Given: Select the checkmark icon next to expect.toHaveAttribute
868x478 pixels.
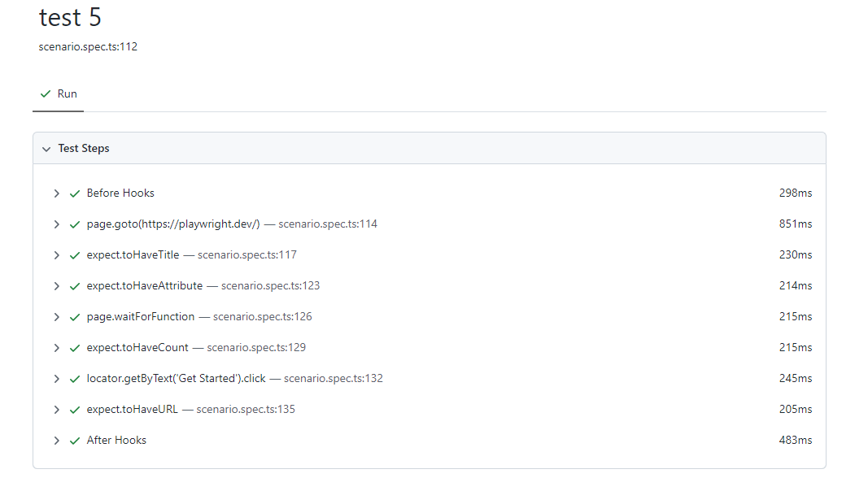Looking at the screenshot, I should pyautogui.click(x=74, y=285).
